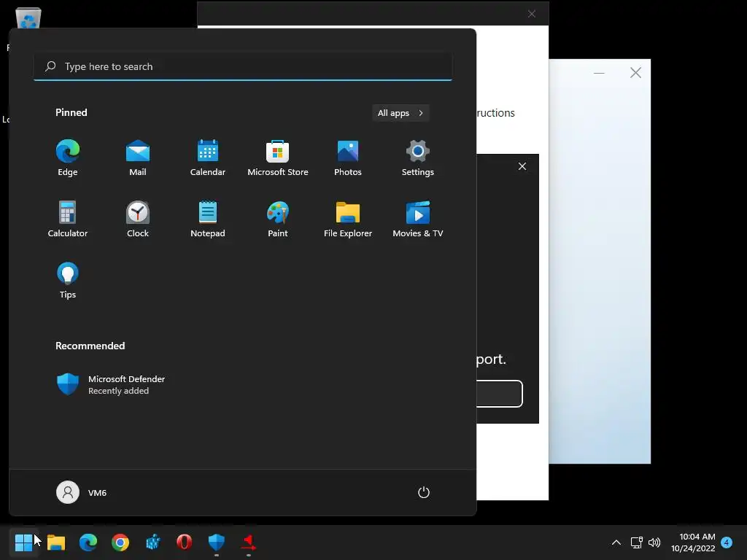
Task: Open recommended Microsoft Defender item
Action: tap(111, 384)
